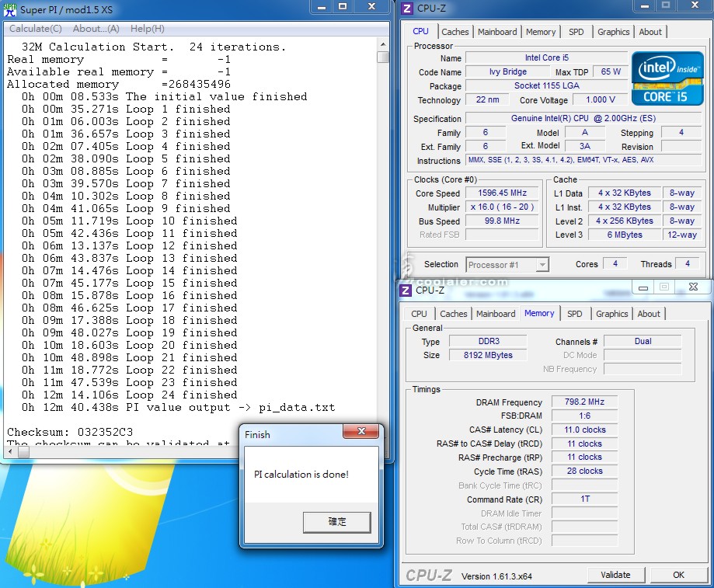Maximize the Super PI window
714x588 pixels.
click(x=343, y=7)
